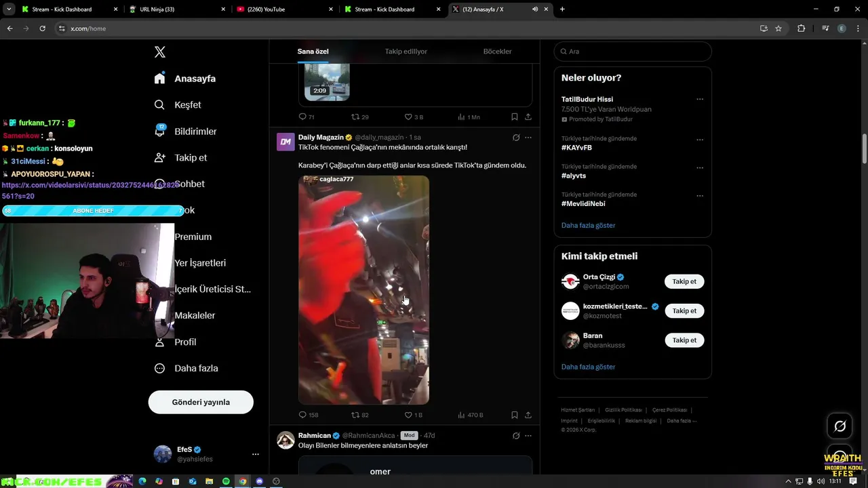
Task: Reply to Daily Magazin post, 158 comments
Action: click(x=309, y=415)
